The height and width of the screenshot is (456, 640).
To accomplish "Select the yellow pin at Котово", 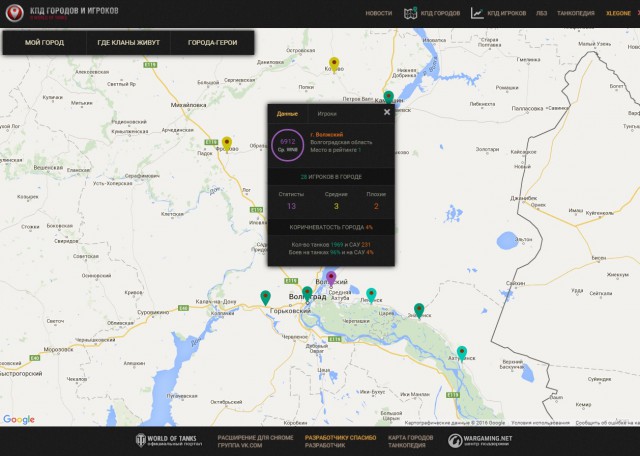I will [x=334, y=65].
